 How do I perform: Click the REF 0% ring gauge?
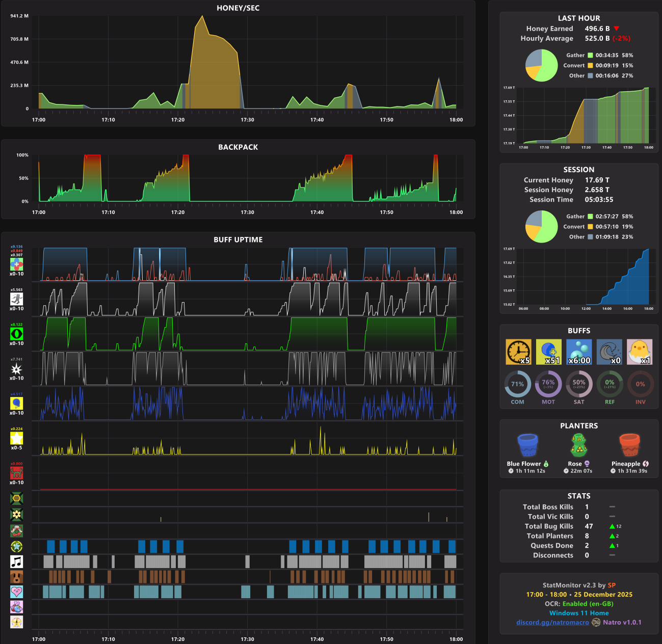coord(610,384)
